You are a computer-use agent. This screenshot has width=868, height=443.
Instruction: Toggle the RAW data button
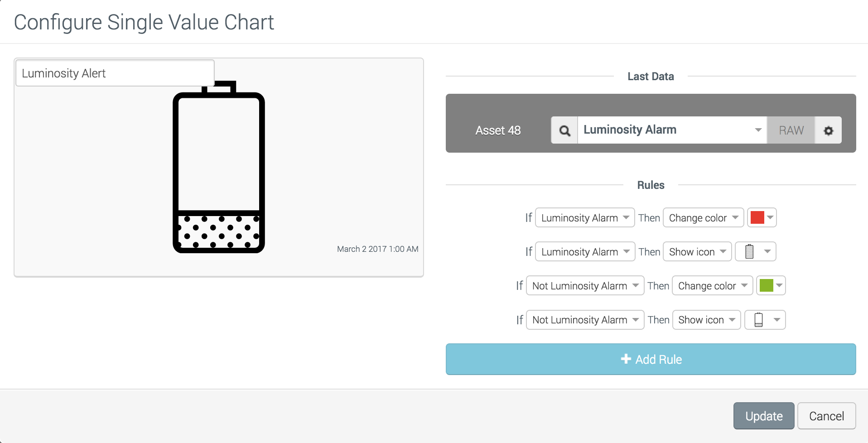tap(791, 130)
